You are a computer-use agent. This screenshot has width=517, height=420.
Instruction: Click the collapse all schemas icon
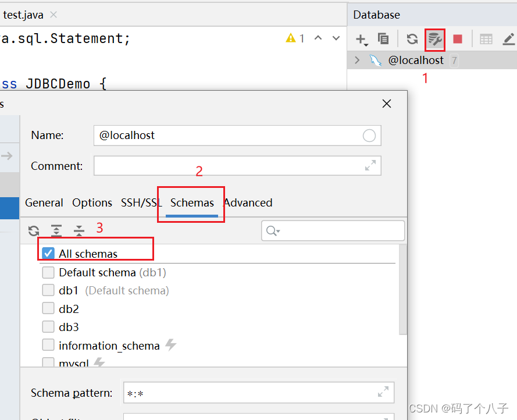pos(79,230)
